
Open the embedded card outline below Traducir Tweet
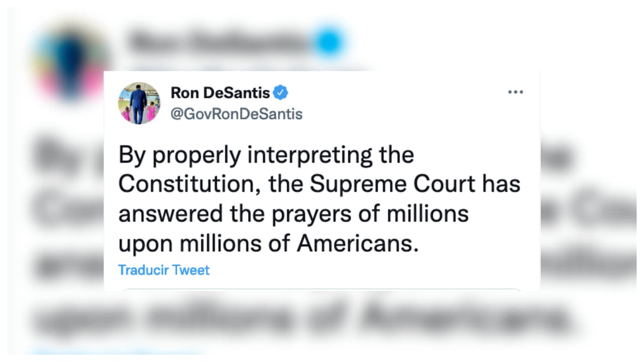click(x=322, y=290)
